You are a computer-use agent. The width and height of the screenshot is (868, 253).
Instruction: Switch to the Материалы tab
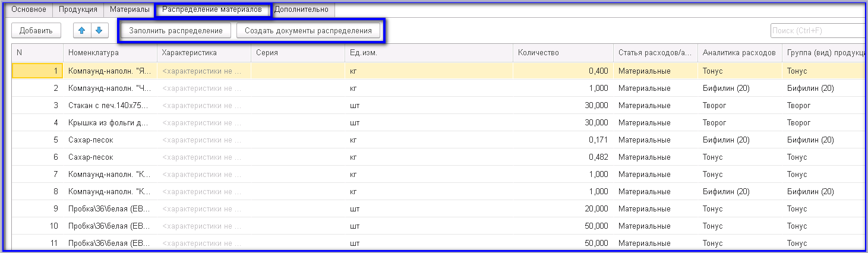(x=130, y=10)
